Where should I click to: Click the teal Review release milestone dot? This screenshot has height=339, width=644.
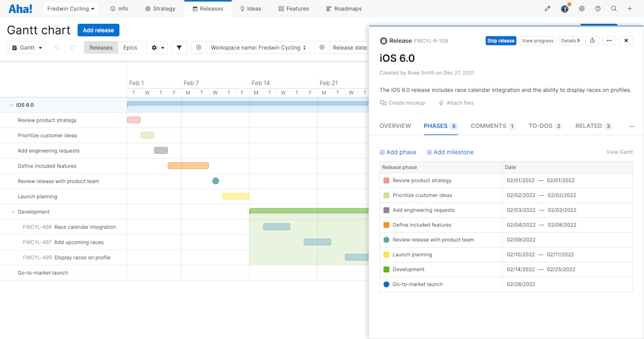tap(215, 181)
